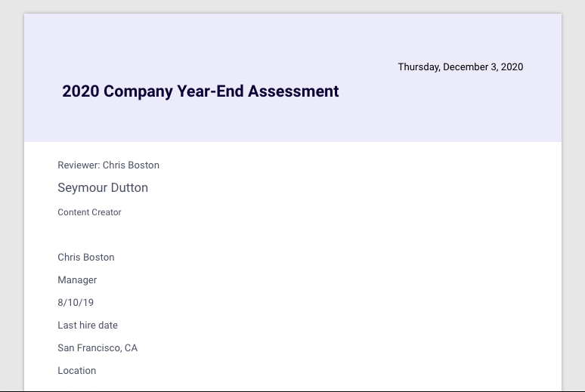Click the word 'Assessment' in the title
This screenshot has height=392, width=585.
point(293,91)
